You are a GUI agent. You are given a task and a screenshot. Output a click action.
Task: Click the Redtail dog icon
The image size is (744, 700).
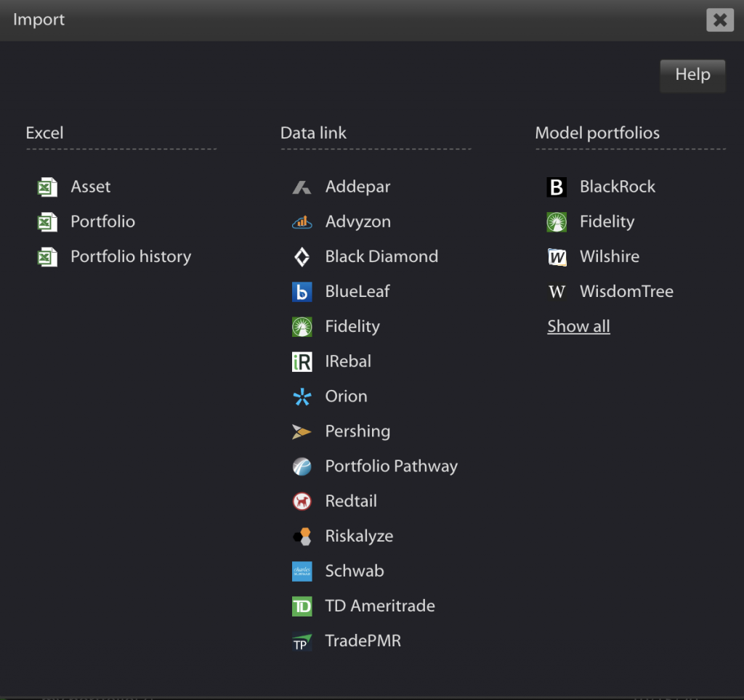tap(302, 501)
